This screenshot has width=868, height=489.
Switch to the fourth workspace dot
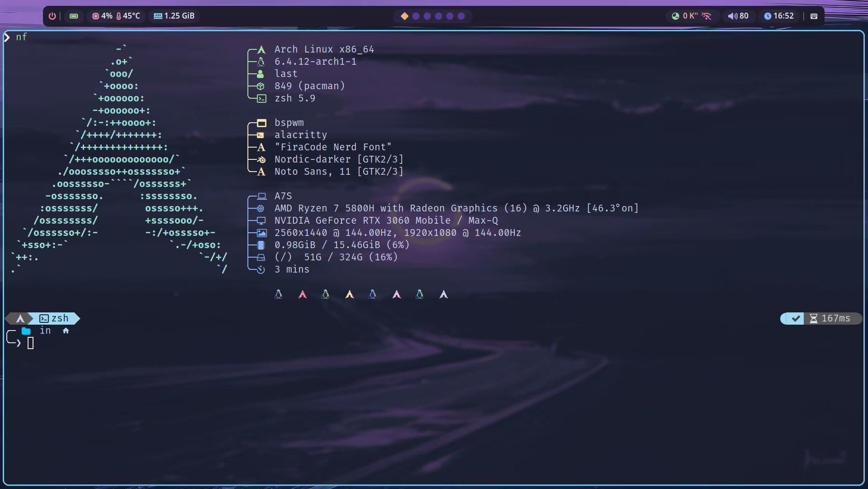pyautogui.click(x=439, y=16)
